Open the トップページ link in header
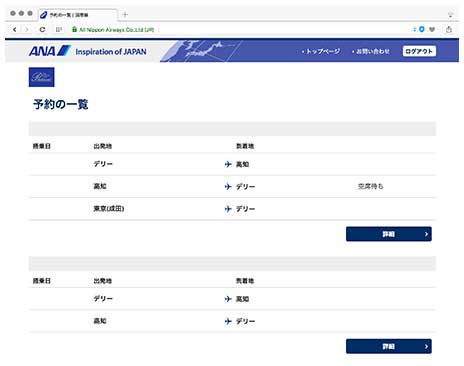This screenshot has width=464, height=366. [x=321, y=51]
